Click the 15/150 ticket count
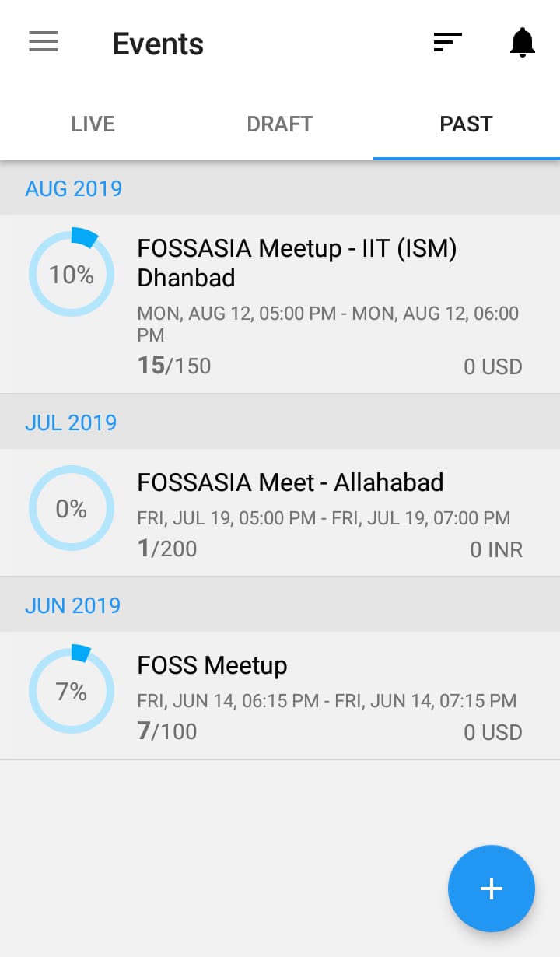 (x=174, y=366)
